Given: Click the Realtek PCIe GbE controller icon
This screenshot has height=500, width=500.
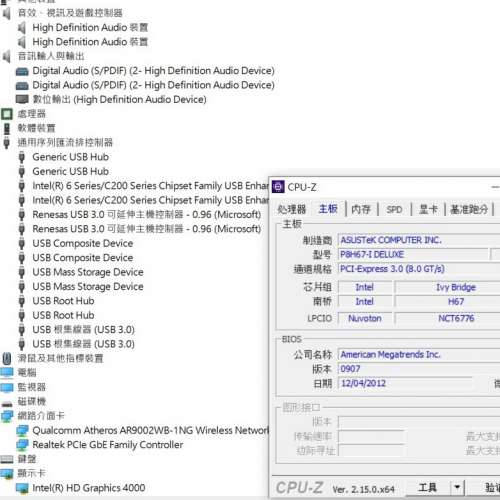Looking at the screenshot, I should 22,445.
